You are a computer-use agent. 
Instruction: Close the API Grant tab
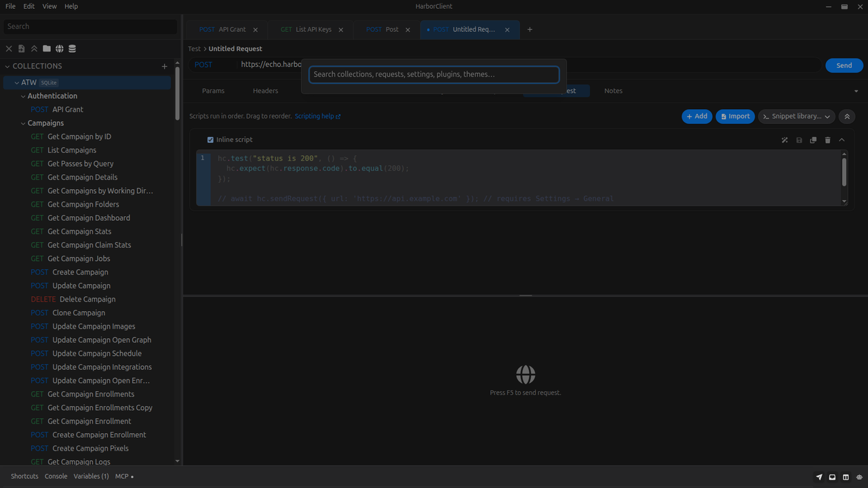coord(256,30)
